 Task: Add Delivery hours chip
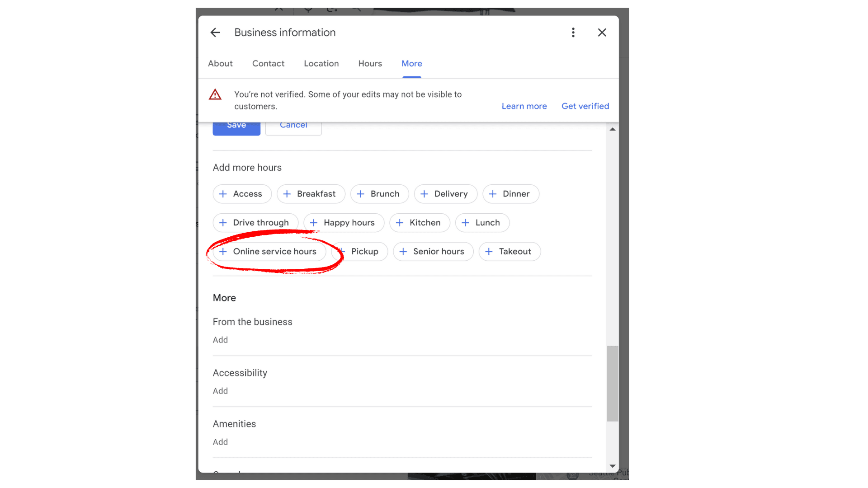coord(445,194)
